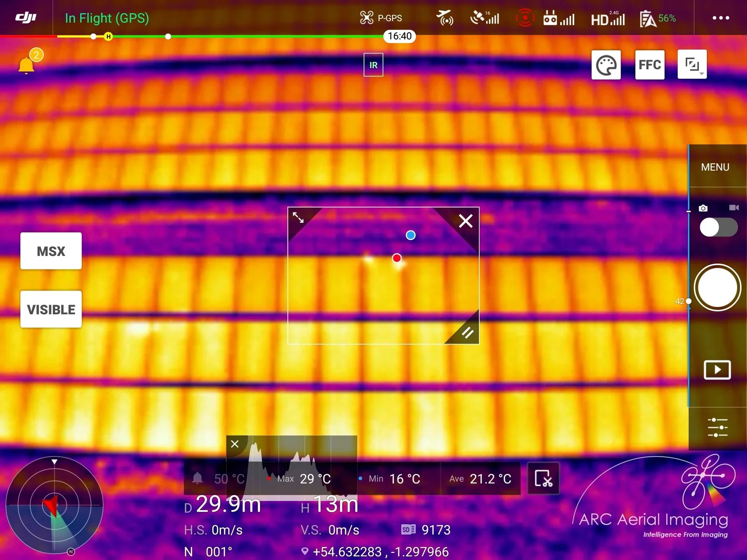
Task: Tap the DJI logo icon
Action: (26, 18)
